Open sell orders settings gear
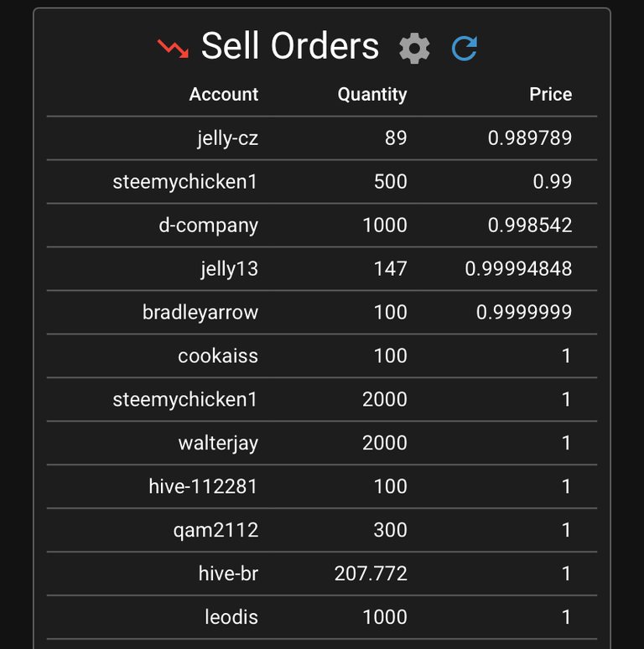 tap(414, 49)
